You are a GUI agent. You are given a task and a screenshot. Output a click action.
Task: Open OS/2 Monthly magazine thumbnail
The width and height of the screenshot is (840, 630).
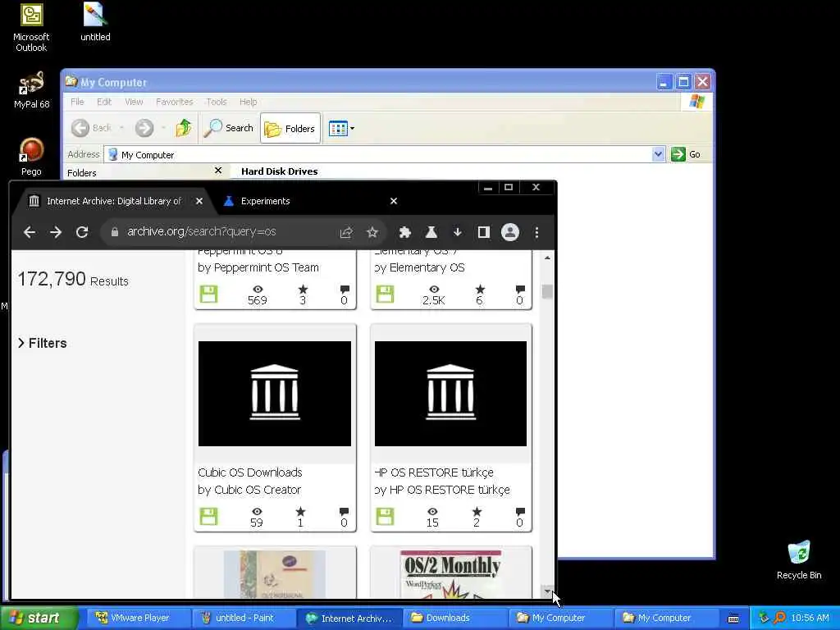451,573
